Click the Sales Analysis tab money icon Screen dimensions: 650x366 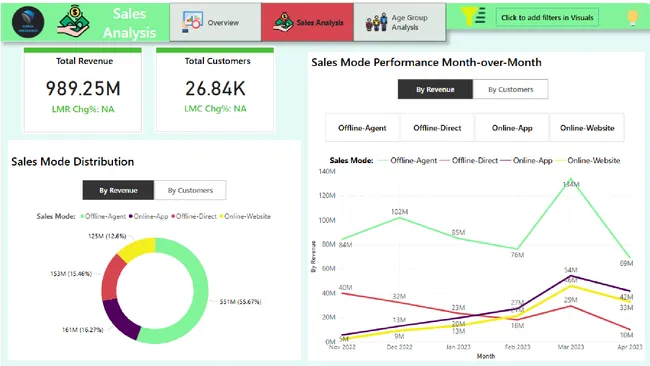tap(284, 22)
